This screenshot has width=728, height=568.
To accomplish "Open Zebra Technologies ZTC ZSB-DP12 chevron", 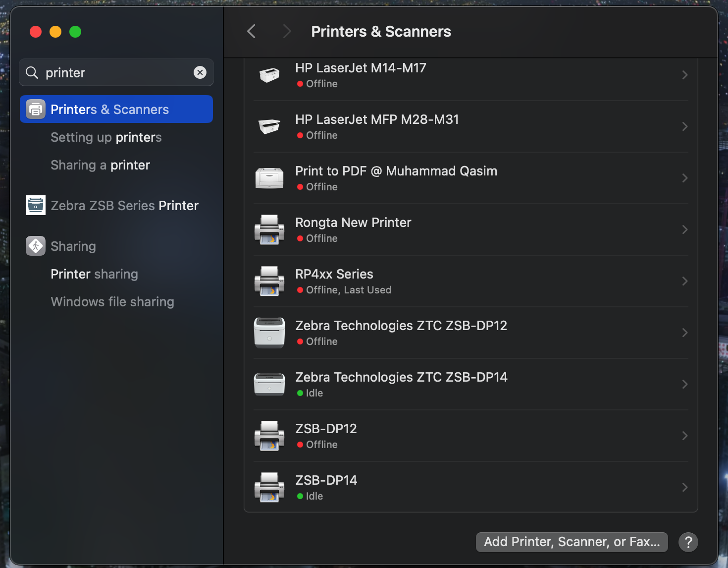I will click(685, 333).
